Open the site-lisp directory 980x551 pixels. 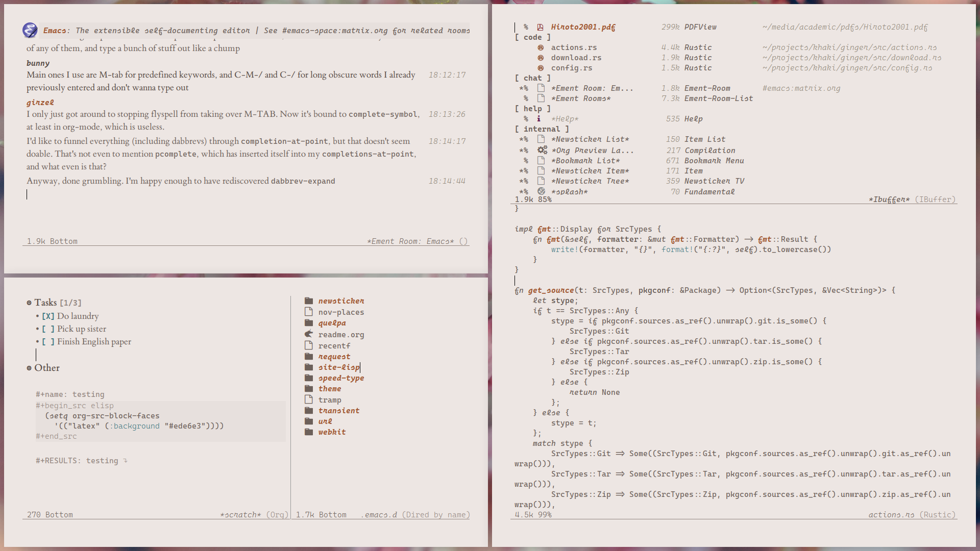coord(338,367)
